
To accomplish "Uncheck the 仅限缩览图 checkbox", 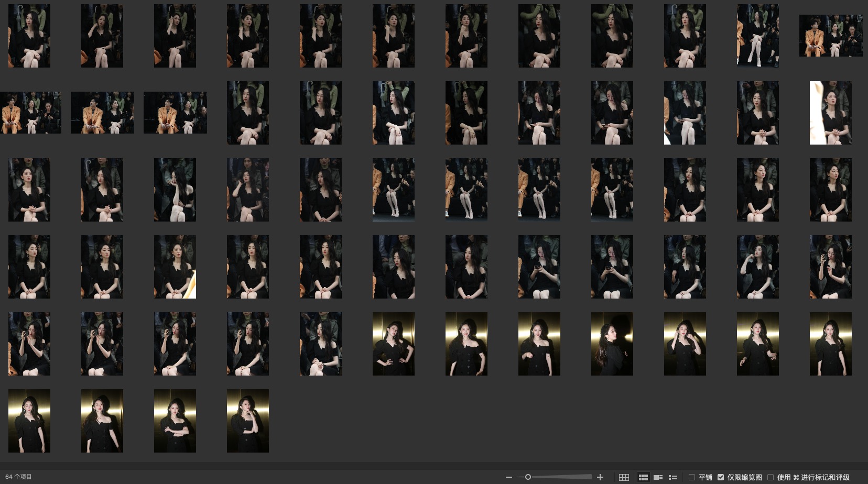I will tap(721, 477).
